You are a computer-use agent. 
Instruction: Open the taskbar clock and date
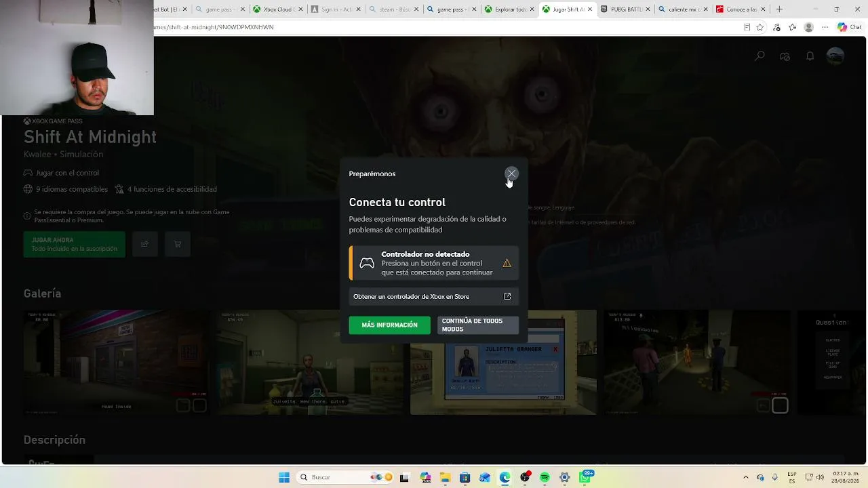click(x=844, y=477)
